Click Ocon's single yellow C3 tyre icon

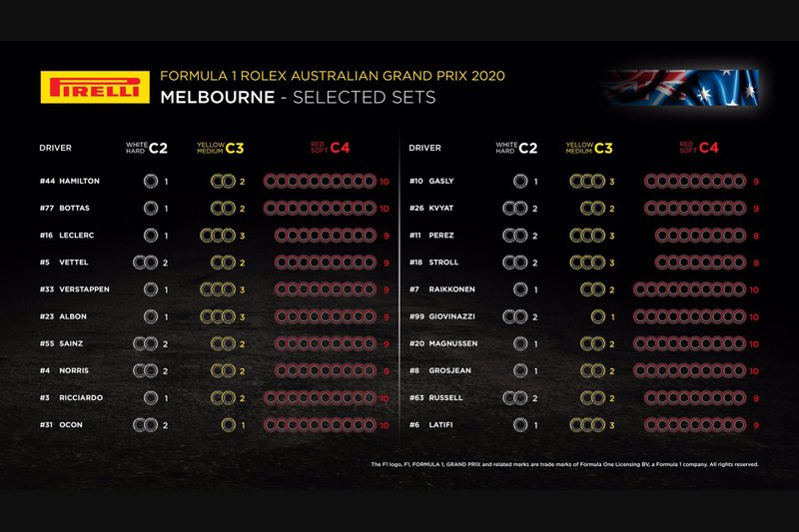tap(229, 424)
